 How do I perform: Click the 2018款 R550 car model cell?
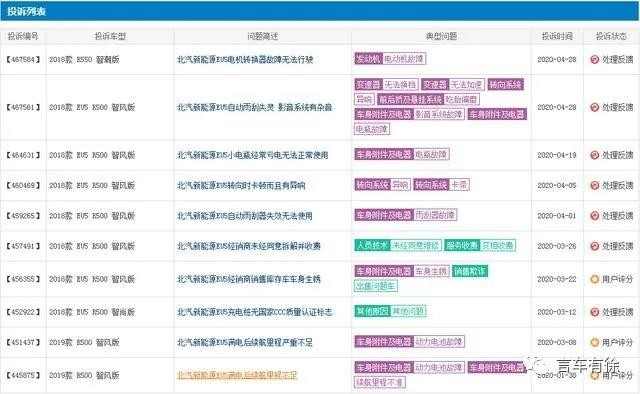coord(84,60)
